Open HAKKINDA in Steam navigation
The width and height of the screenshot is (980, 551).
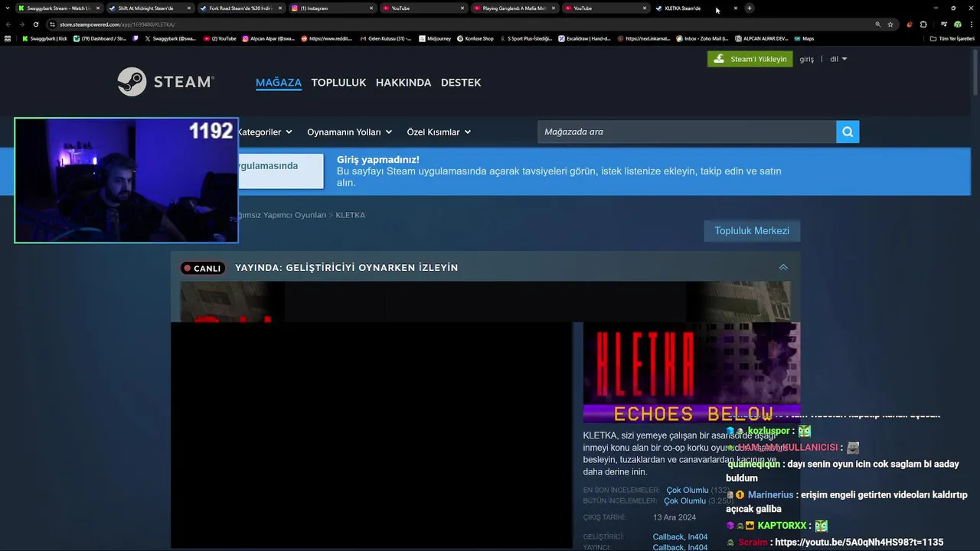[403, 83]
